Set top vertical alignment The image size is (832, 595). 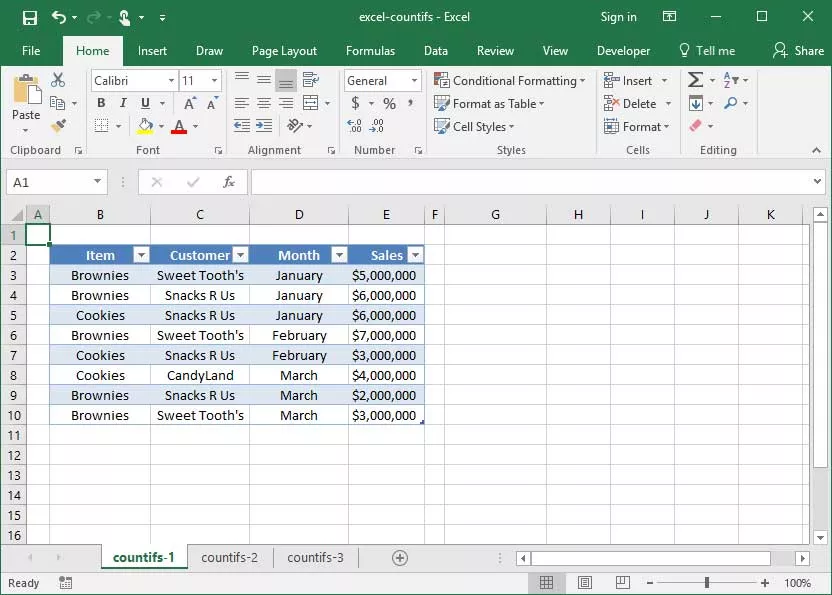pos(242,78)
